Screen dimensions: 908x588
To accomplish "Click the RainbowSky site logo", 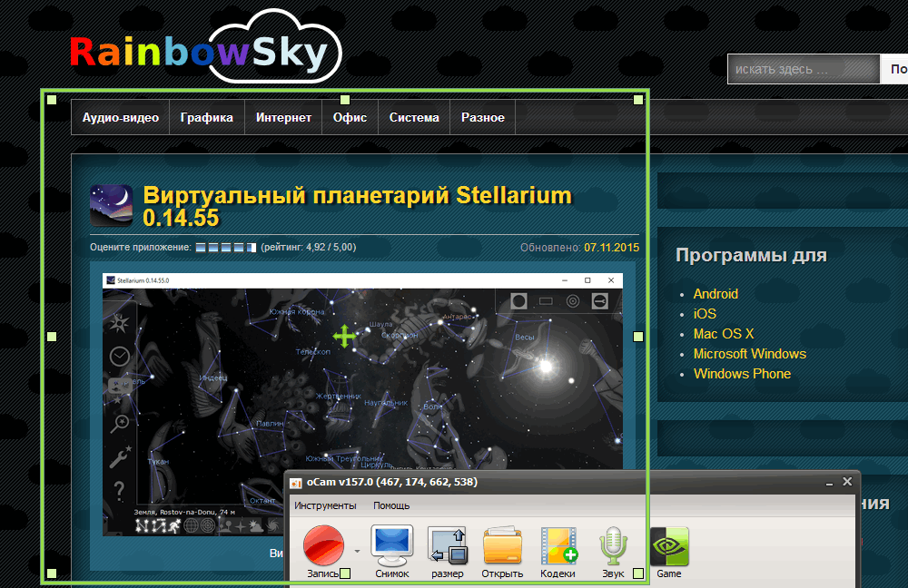I will (205, 47).
